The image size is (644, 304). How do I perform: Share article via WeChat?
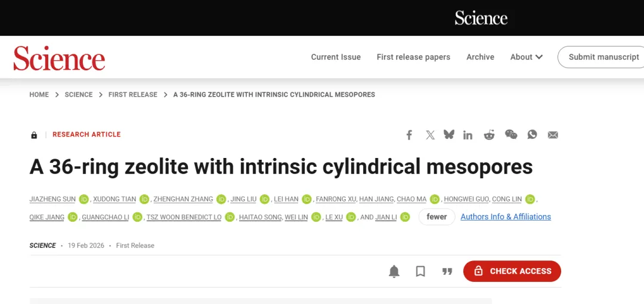tap(511, 135)
